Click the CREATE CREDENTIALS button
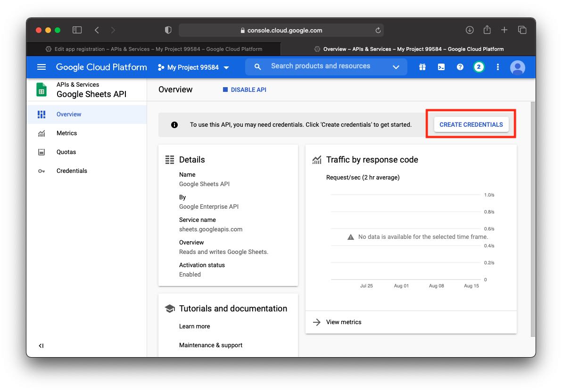The width and height of the screenshot is (562, 392). pyautogui.click(x=471, y=125)
